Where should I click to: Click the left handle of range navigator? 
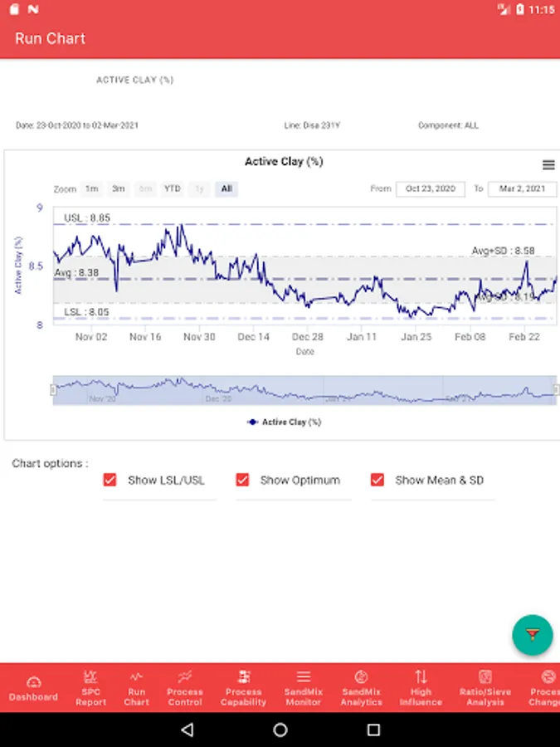[x=54, y=389]
